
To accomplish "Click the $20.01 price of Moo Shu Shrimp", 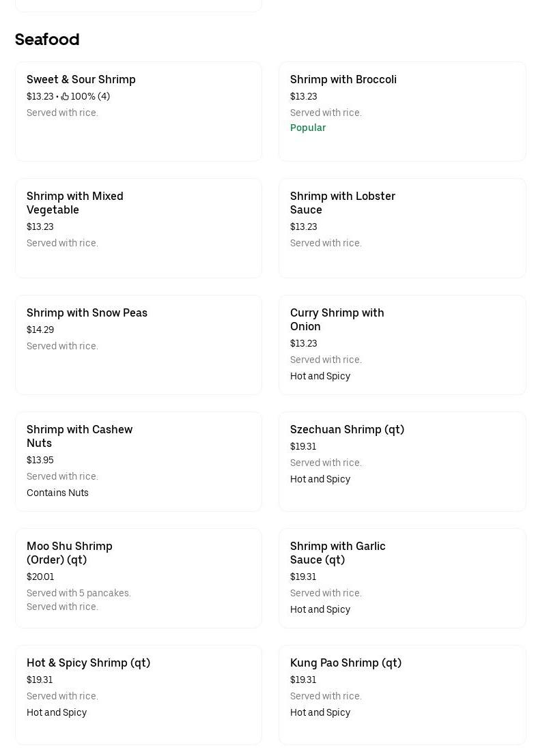I will 40,577.
